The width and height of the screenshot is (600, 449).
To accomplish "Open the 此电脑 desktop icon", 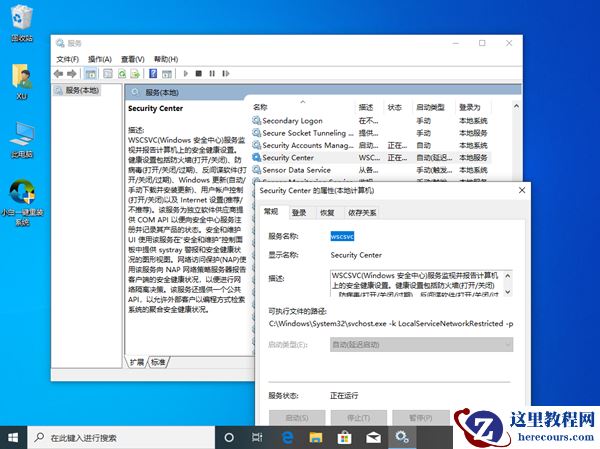I will coord(22,140).
